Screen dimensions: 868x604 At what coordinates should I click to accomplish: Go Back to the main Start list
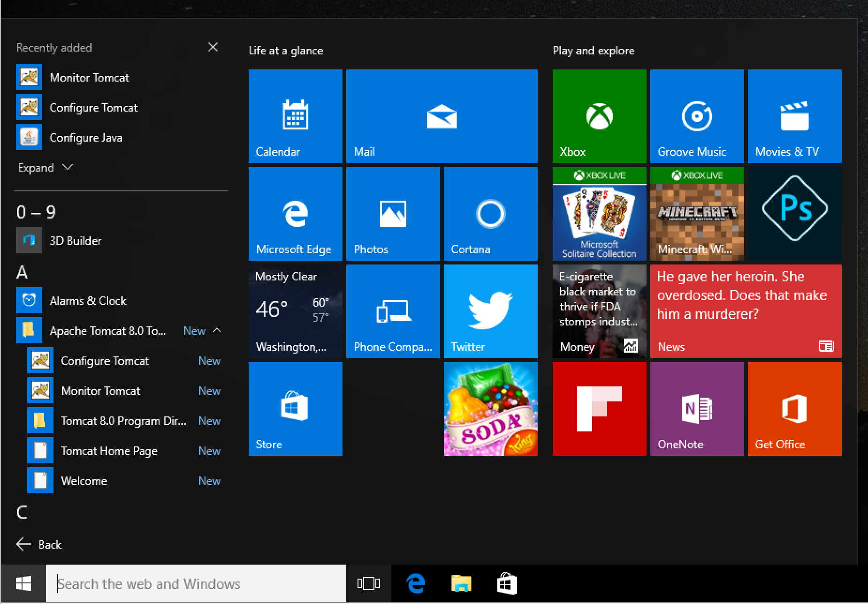coord(39,544)
